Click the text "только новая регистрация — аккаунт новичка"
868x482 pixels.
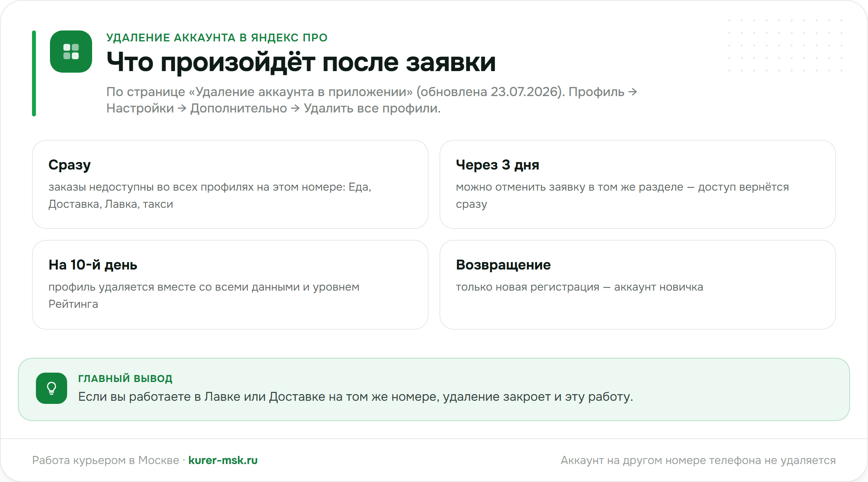(x=579, y=287)
